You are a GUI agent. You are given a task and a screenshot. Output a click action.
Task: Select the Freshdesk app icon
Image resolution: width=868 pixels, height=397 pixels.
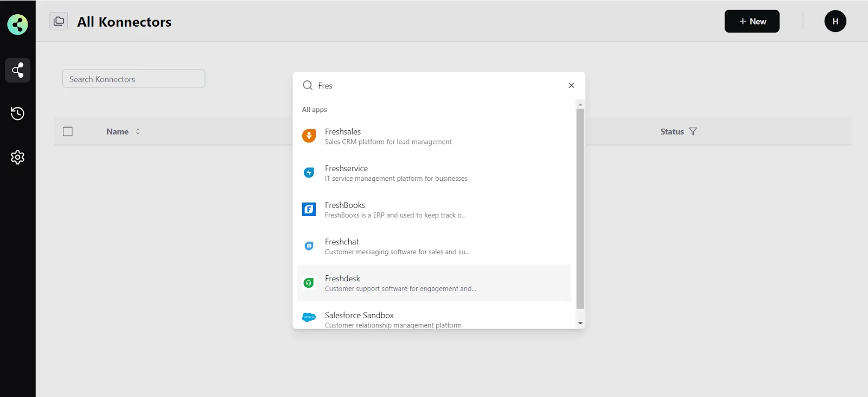[309, 283]
